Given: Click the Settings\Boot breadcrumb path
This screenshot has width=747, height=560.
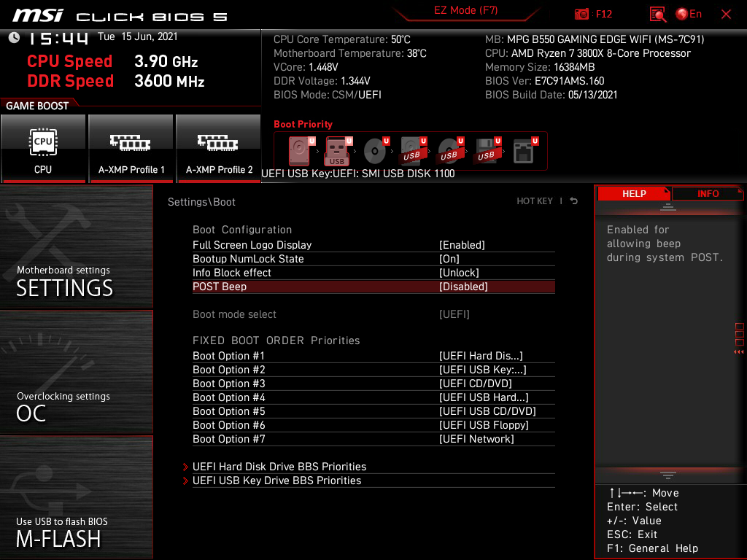Looking at the screenshot, I should point(201,202).
